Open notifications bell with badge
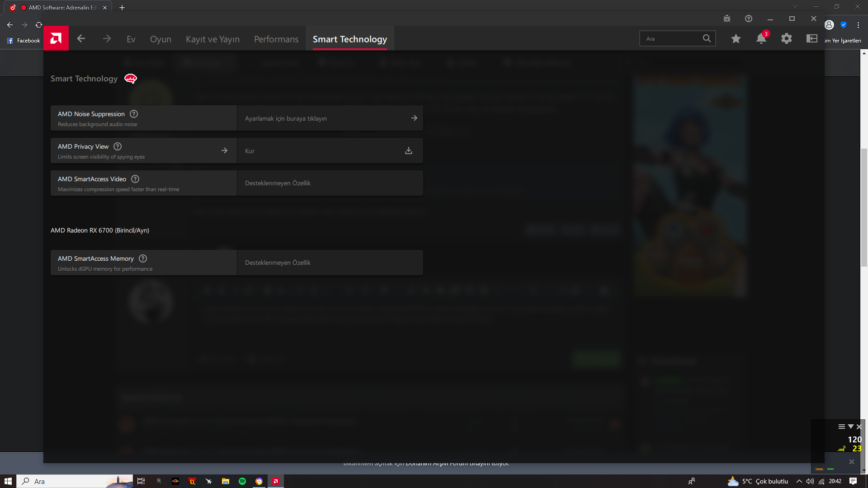The height and width of the screenshot is (488, 868). (761, 39)
